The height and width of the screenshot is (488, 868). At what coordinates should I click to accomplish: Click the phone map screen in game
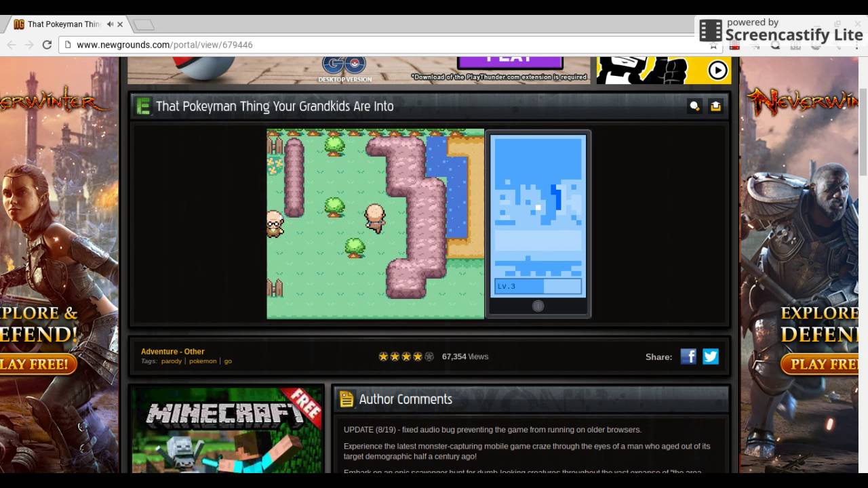pyautogui.click(x=538, y=216)
